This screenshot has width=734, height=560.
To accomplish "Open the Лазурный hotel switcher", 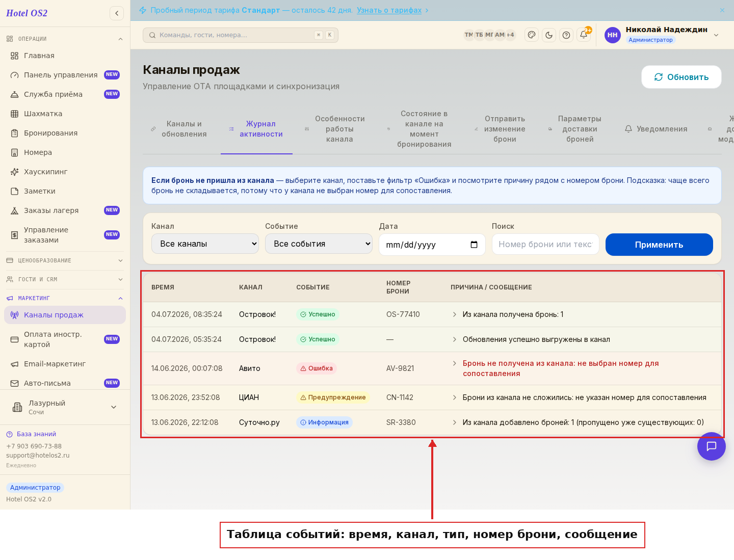I will coord(65,407).
